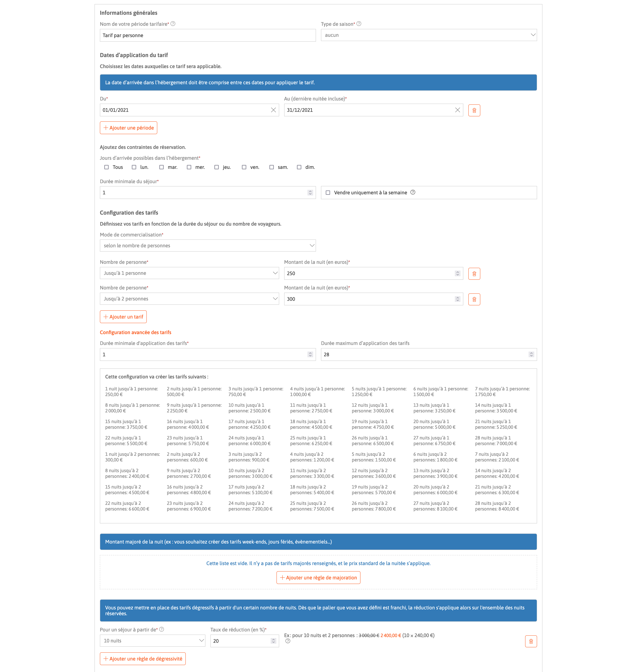Select text '1 nuit jusqu'à 1 personne: 250,00 €'
Screen dimensions: 636x672
click(131, 392)
